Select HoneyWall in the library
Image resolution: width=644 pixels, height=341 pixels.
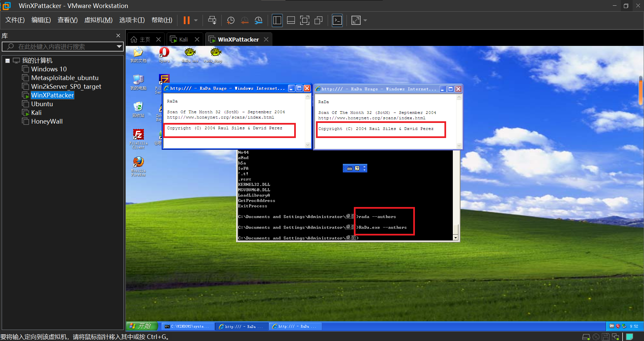pyautogui.click(x=47, y=121)
